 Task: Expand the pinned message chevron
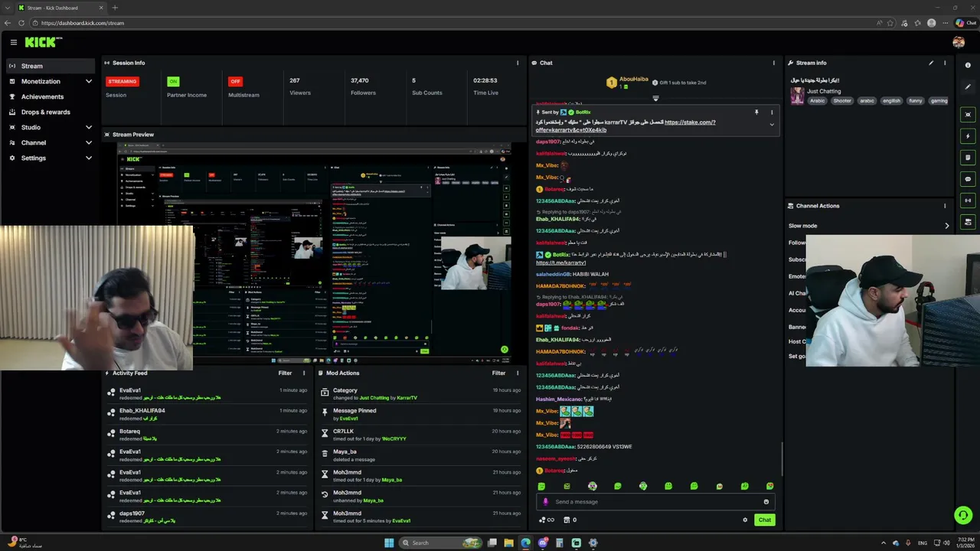click(x=772, y=124)
